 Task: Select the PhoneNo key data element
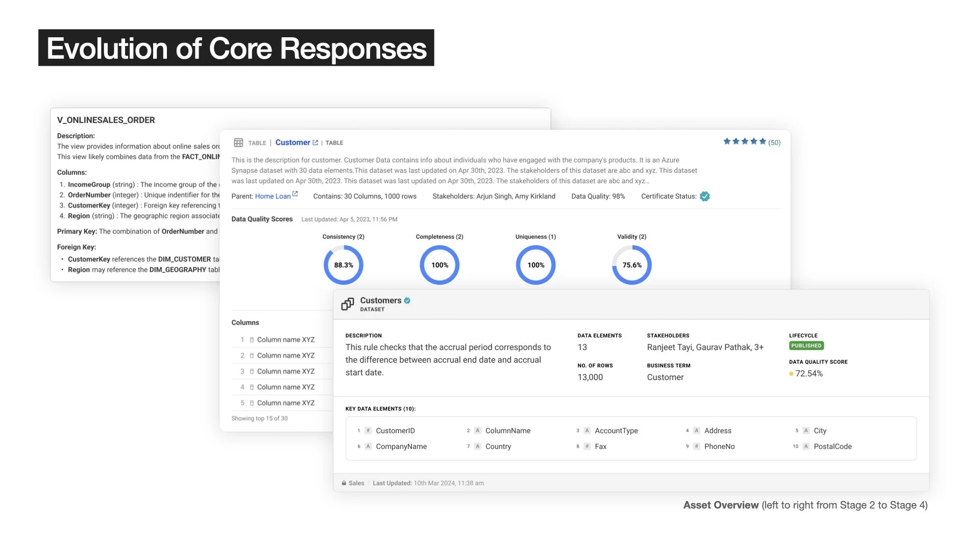pos(719,446)
